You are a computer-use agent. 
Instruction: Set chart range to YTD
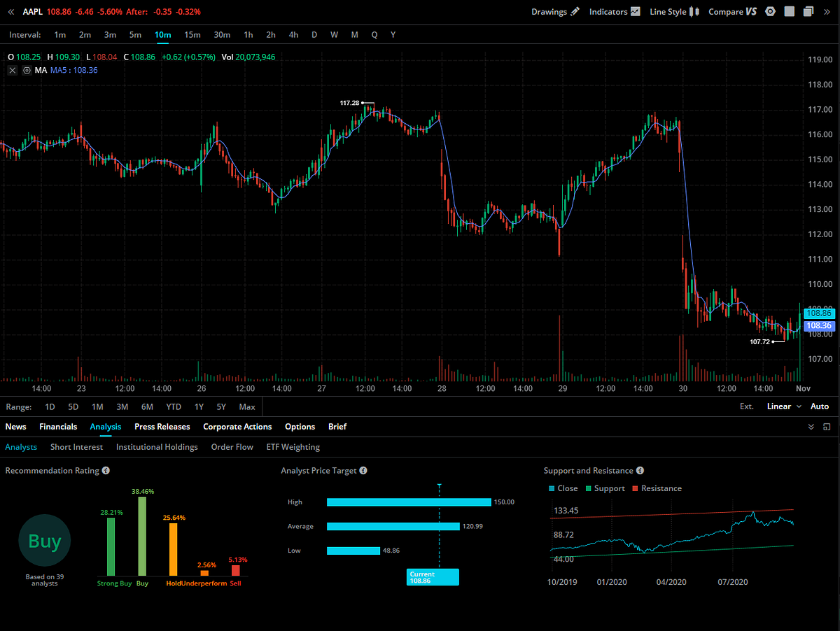pos(174,406)
